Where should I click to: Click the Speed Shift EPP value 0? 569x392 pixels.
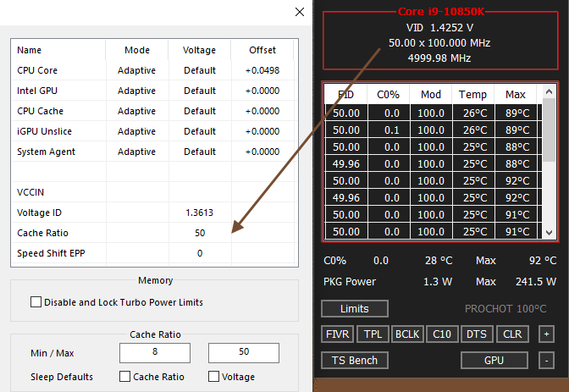200,253
